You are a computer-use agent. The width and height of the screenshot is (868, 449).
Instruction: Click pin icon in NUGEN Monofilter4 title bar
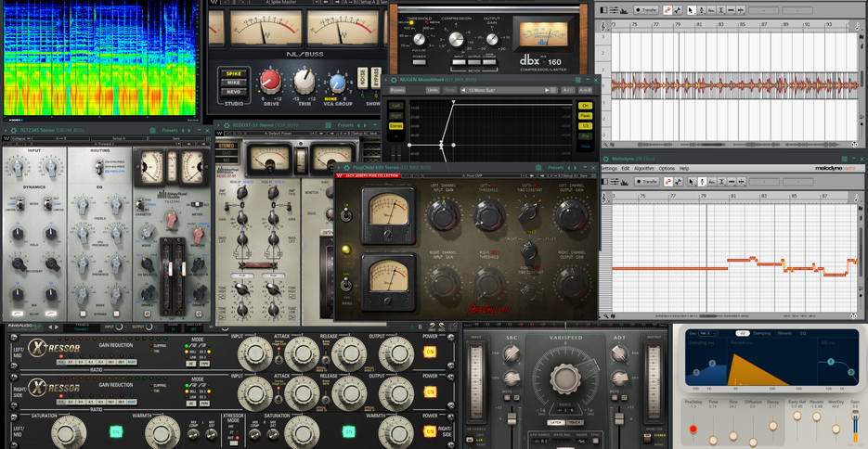click(578, 80)
